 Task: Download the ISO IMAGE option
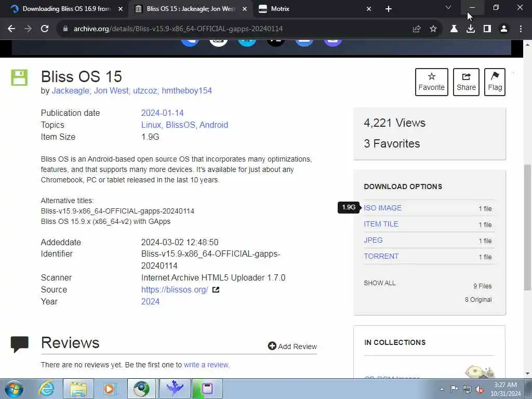click(x=382, y=208)
